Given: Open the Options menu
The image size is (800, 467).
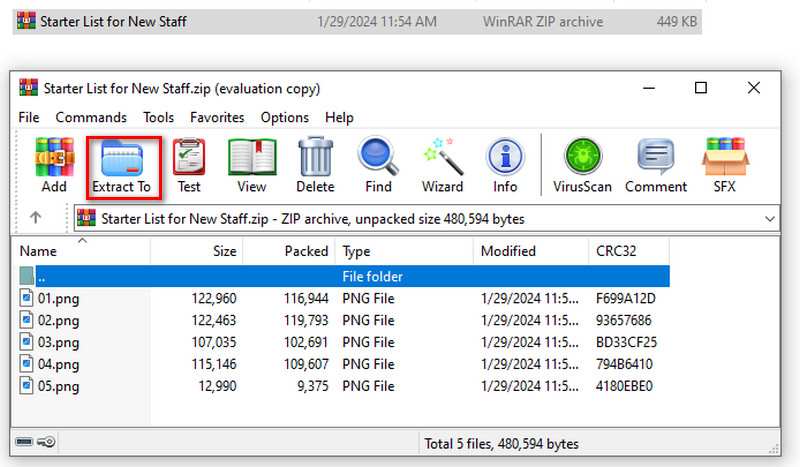Looking at the screenshot, I should point(285,117).
